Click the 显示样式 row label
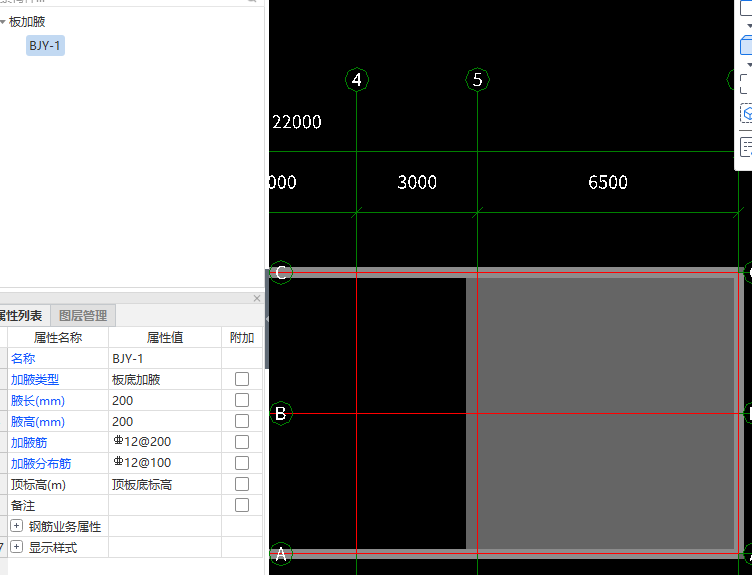Image resolution: width=752 pixels, height=575 pixels. tap(53, 547)
